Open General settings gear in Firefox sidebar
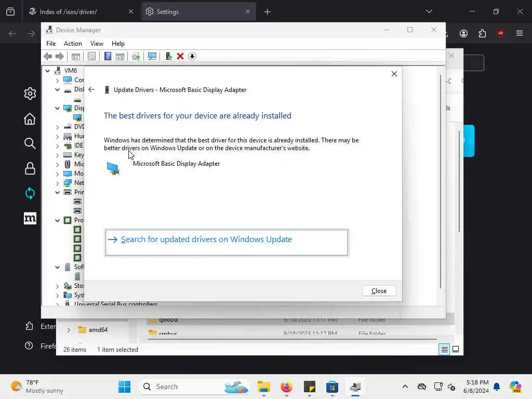Image resolution: width=532 pixels, height=399 pixels. [30, 94]
